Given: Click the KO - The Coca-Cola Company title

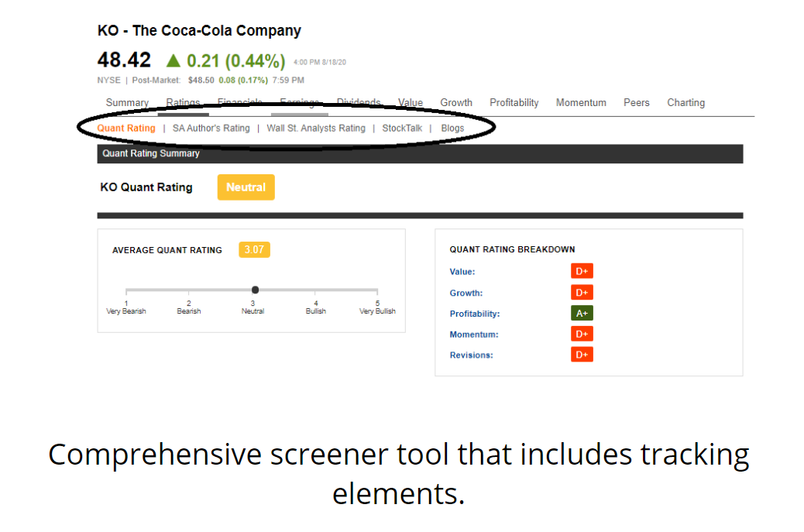Looking at the screenshot, I should 199,31.
